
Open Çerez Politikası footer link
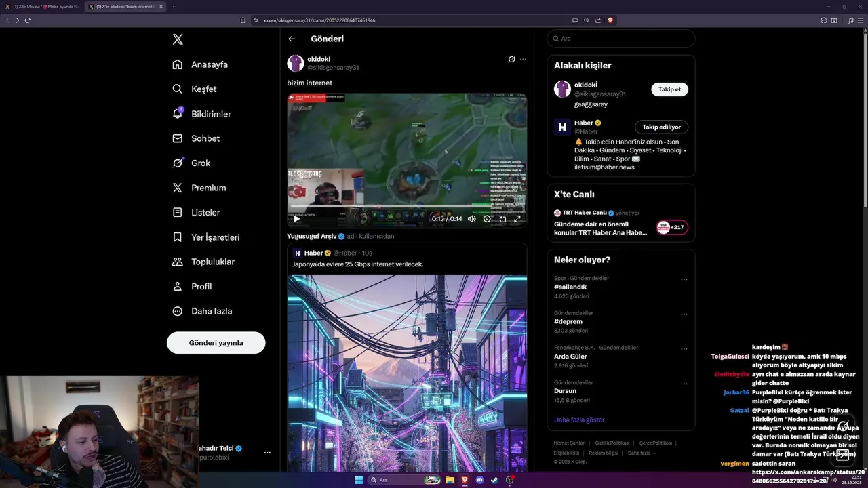[x=656, y=443]
